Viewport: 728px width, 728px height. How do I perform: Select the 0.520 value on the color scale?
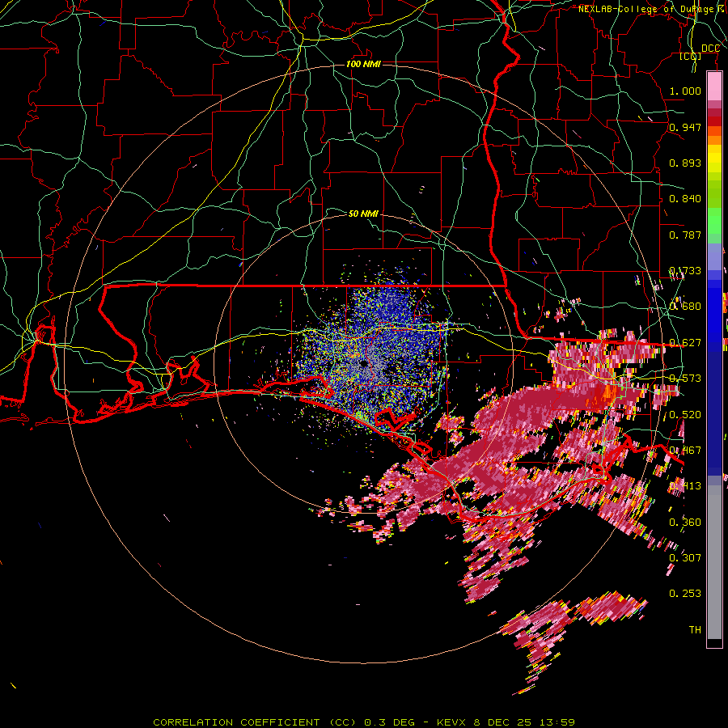click(x=685, y=414)
